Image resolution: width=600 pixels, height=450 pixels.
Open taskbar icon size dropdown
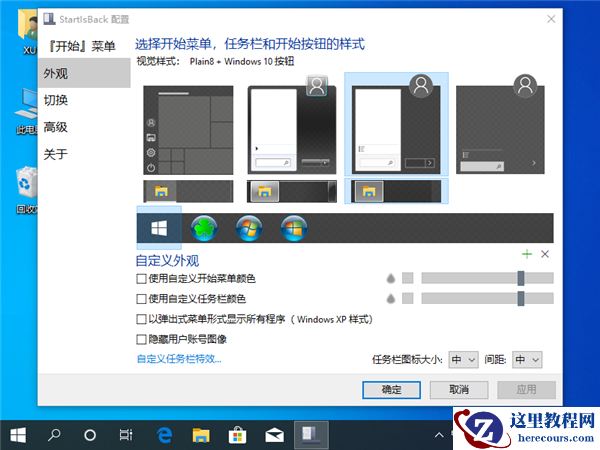[x=463, y=360]
